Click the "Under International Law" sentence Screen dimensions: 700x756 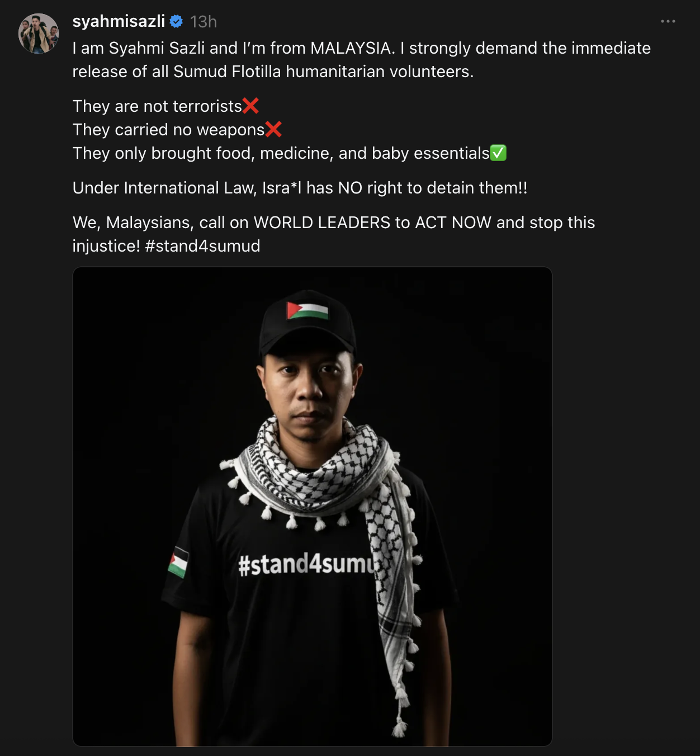[x=300, y=188]
